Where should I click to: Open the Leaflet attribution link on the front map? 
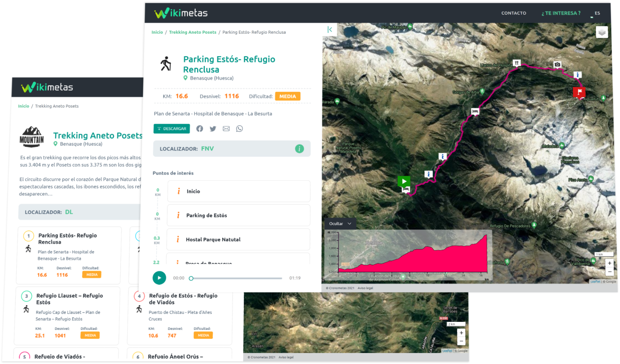click(595, 282)
